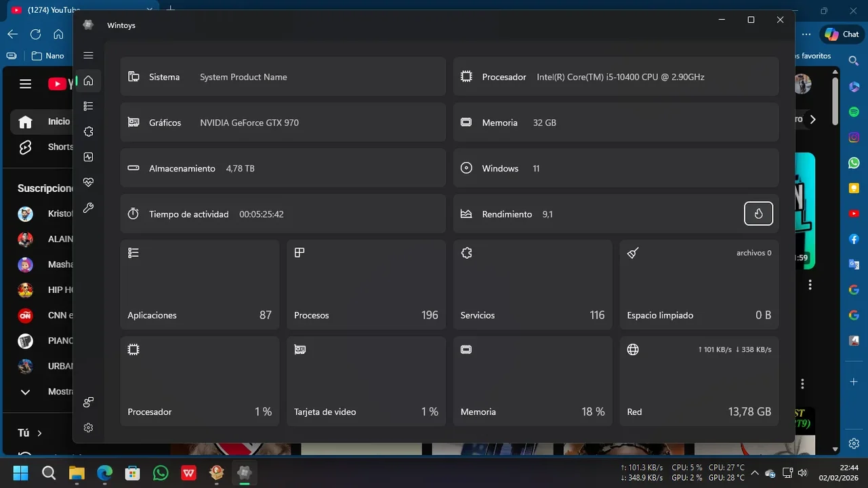Open the Performance graph icon in Wintoys sidebar
Viewport: 868px width, 488px height.
click(88, 157)
